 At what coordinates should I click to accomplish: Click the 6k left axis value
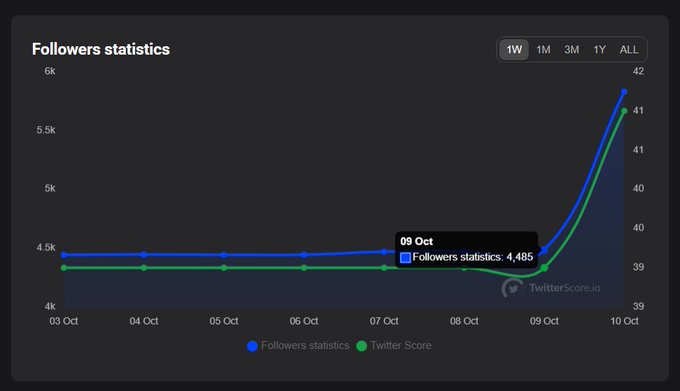tap(50, 71)
